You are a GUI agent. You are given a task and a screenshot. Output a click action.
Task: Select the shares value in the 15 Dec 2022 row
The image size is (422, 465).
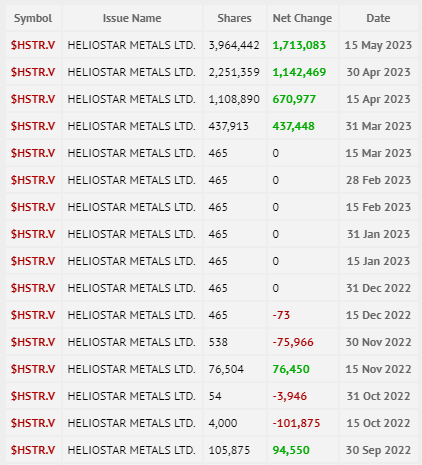pyautogui.click(x=218, y=315)
